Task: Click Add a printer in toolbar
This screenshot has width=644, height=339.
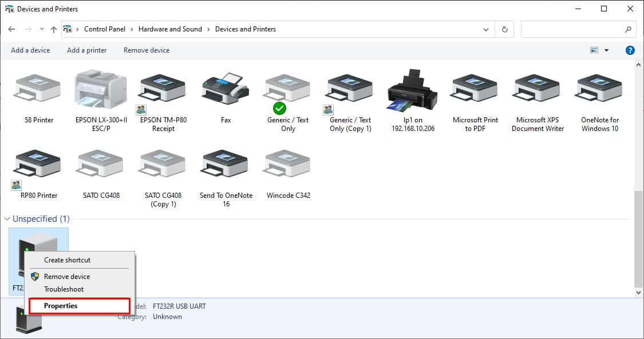Action: pyautogui.click(x=86, y=50)
